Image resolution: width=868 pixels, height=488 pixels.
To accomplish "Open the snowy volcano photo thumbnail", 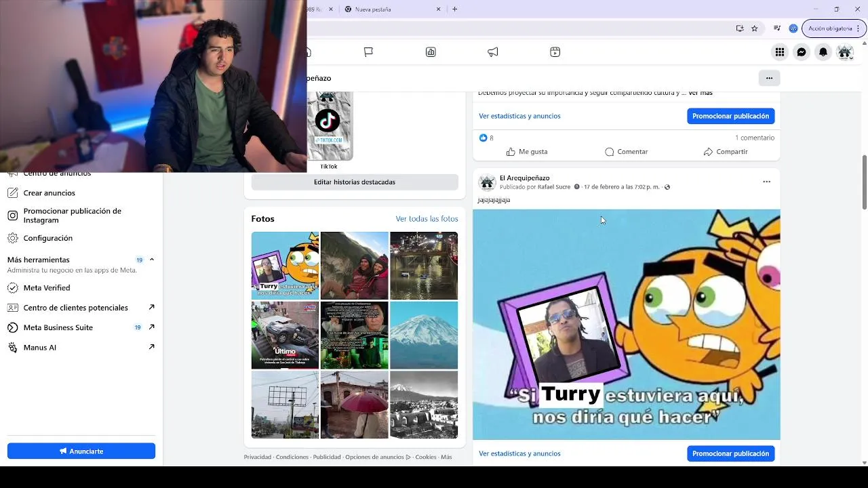I will coord(424,335).
